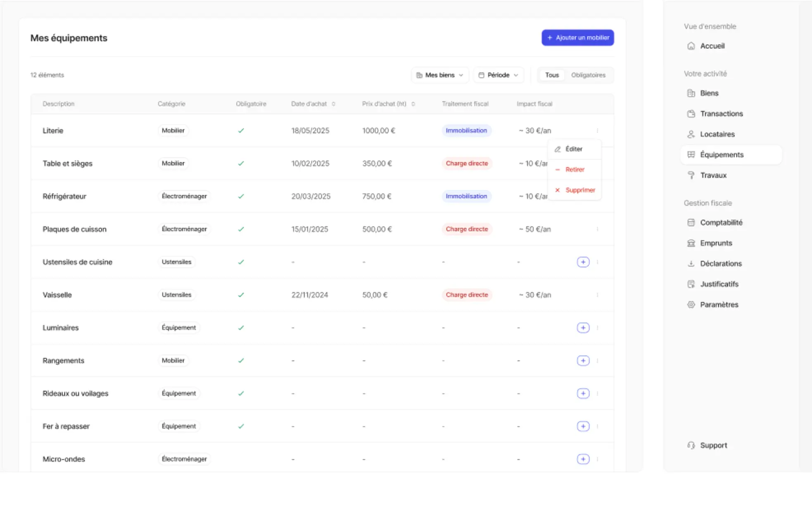The width and height of the screenshot is (812, 520).
Task: Click the Accueil home icon in sidebar
Action: (x=691, y=46)
